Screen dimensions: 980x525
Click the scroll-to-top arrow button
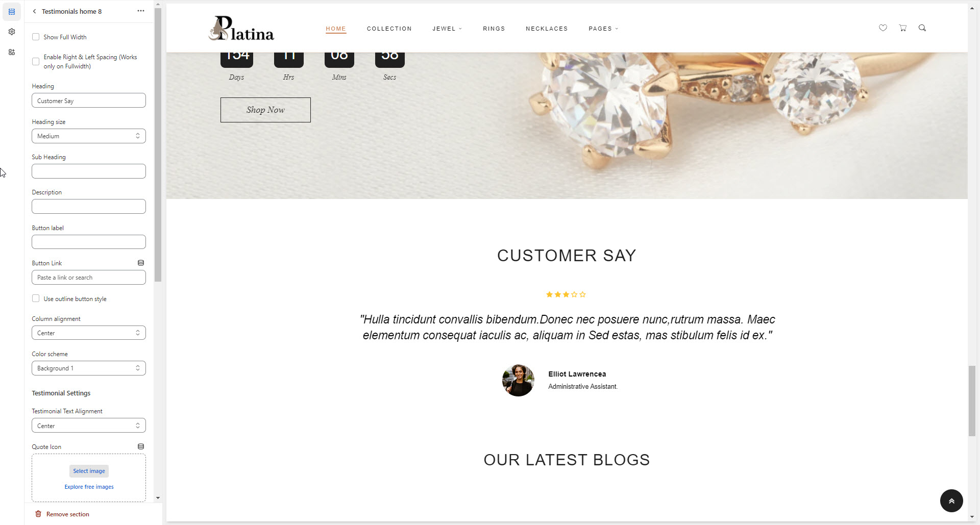click(951, 501)
